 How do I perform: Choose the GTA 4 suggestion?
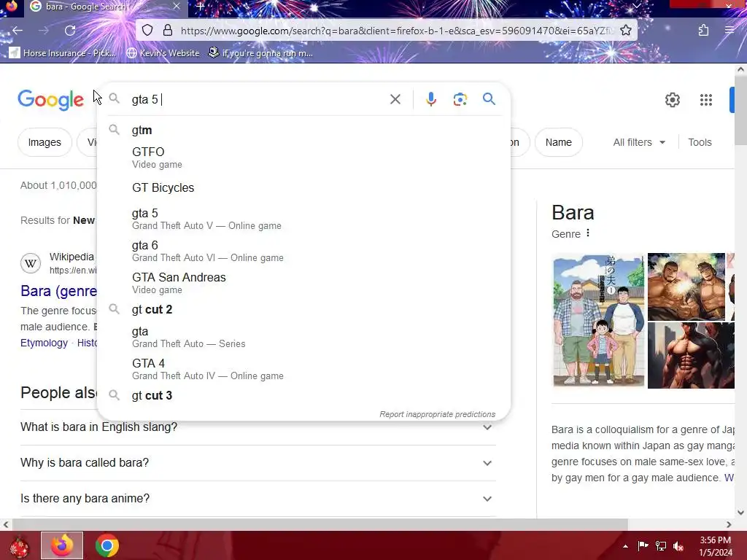click(x=303, y=369)
